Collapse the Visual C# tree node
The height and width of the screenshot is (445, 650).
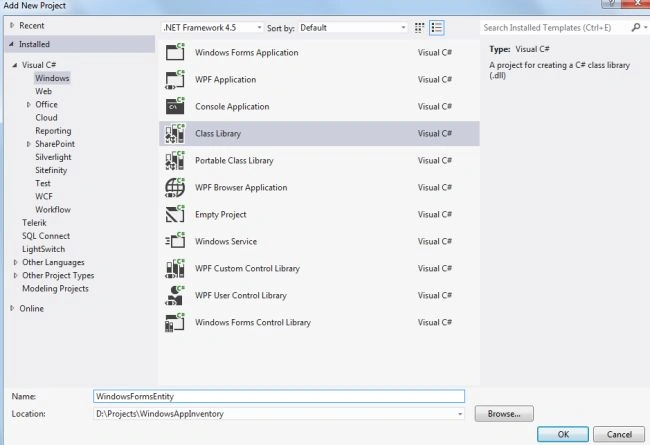[15, 65]
